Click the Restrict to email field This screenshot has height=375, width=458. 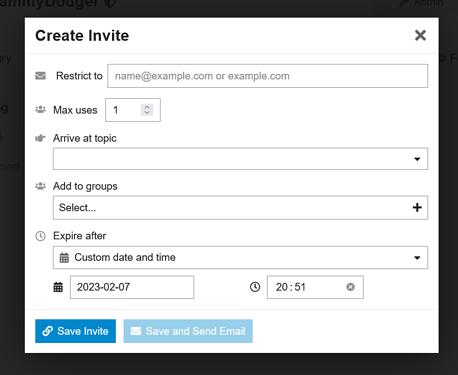[x=267, y=76]
